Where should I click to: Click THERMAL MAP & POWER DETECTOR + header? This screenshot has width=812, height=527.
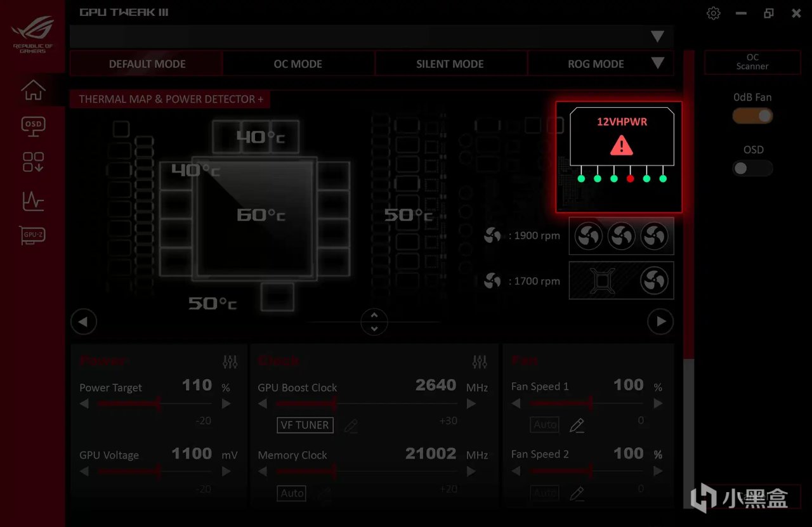[x=171, y=99]
